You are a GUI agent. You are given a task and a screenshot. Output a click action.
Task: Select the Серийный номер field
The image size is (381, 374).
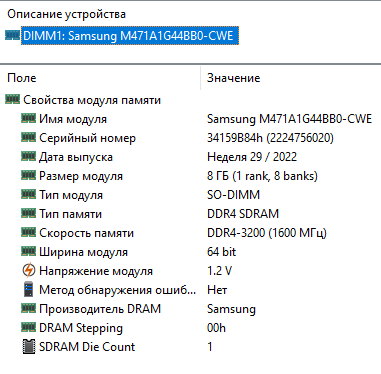pos(87,138)
